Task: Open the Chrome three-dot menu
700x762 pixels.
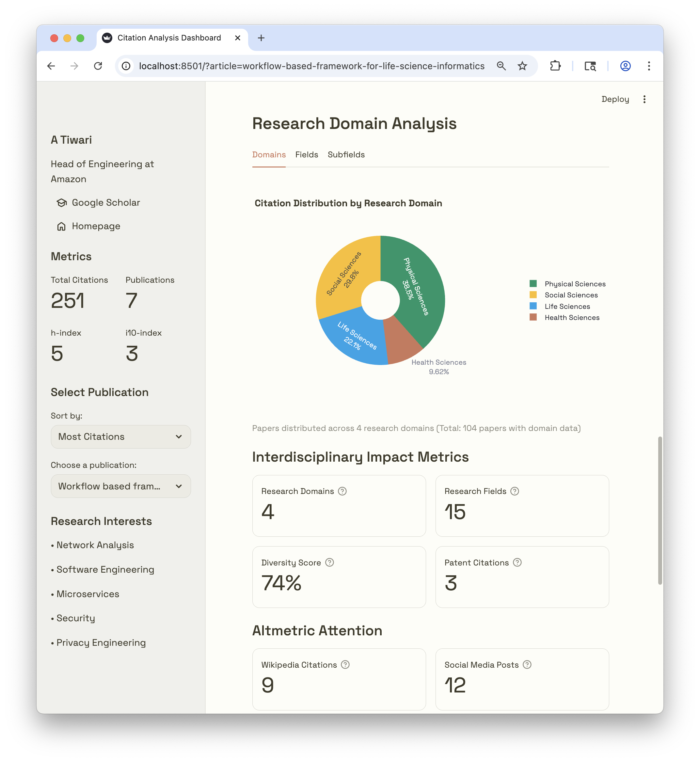Action: 649,66
